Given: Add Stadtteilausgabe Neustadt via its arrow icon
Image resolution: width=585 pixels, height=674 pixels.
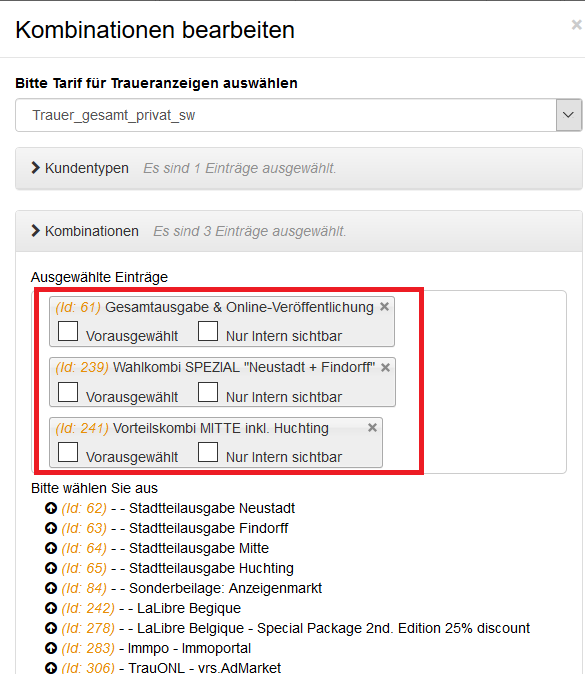Looking at the screenshot, I should pos(51,508).
